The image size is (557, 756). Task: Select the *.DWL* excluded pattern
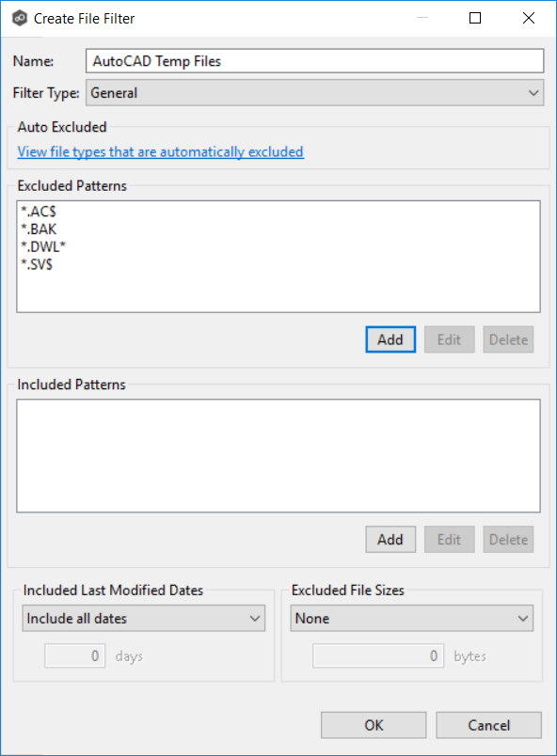[43, 246]
